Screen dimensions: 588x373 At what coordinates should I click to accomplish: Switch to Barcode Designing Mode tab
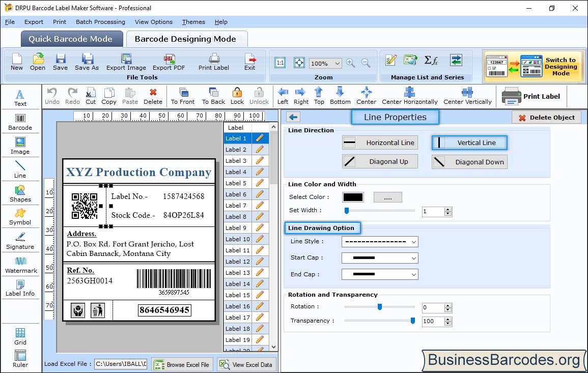click(x=186, y=39)
